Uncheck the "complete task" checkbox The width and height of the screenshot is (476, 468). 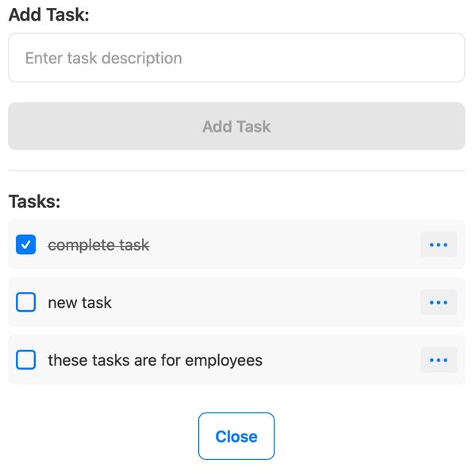click(26, 245)
